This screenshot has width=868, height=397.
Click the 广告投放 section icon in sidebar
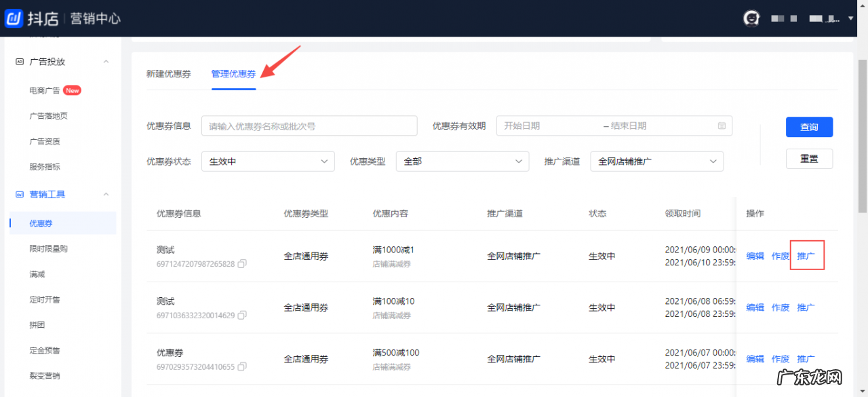pos(18,61)
